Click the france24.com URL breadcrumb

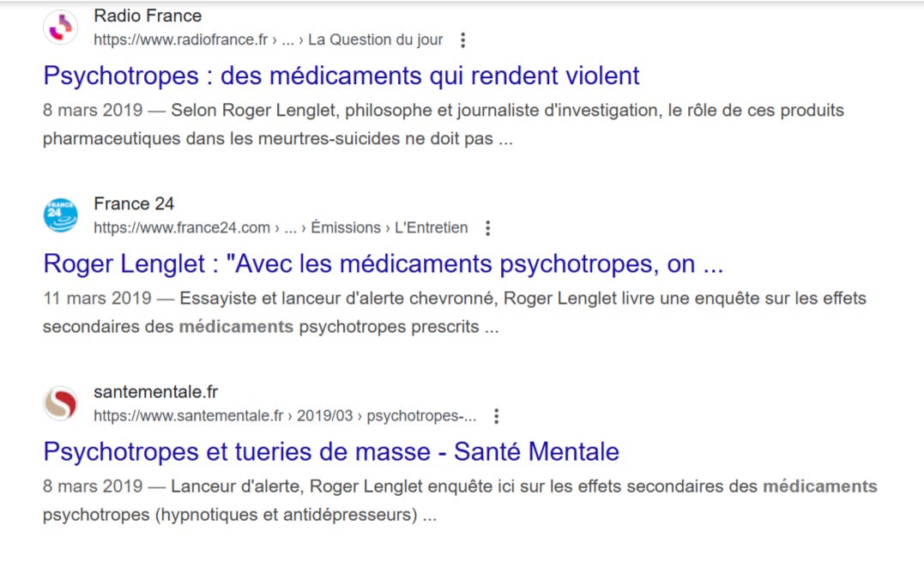281,227
